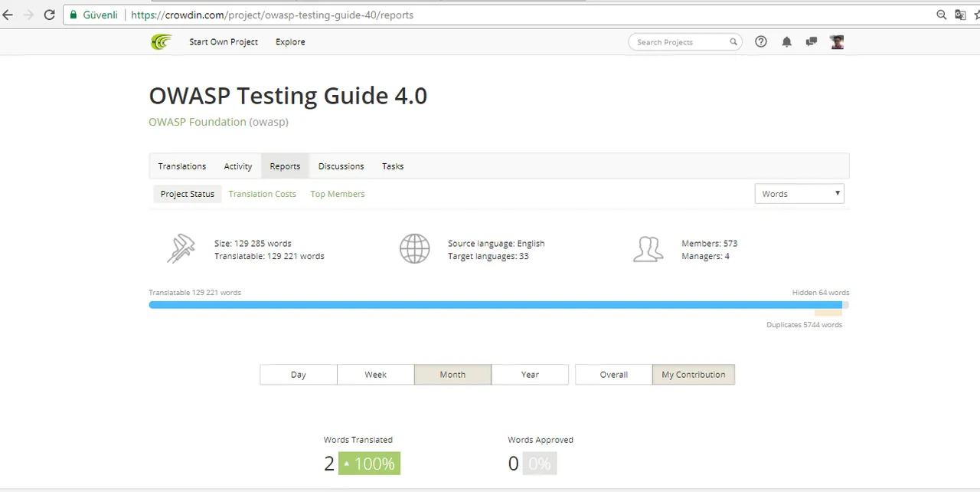This screenshot has width=980, height=492.
Task: Select the Week period toggle
Action: click(376, 375)
